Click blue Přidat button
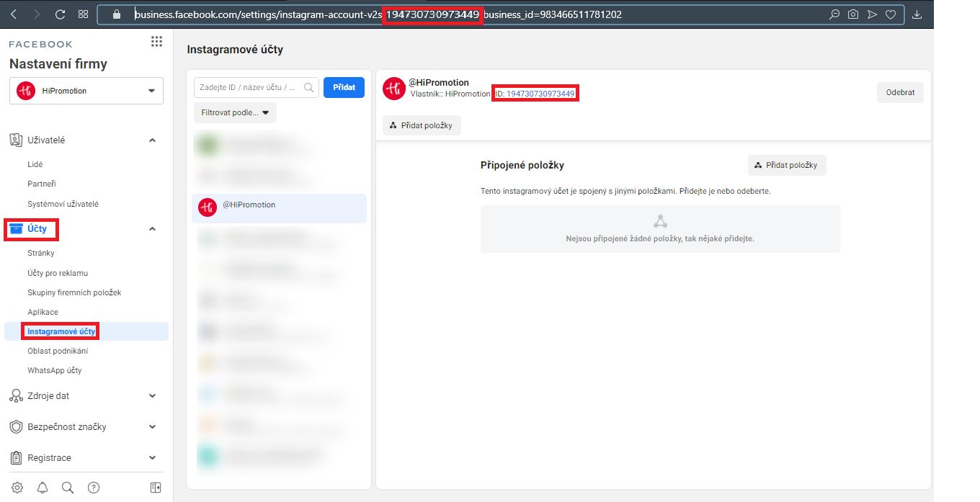This screenshot has height=502, width=980. point(344,87)
